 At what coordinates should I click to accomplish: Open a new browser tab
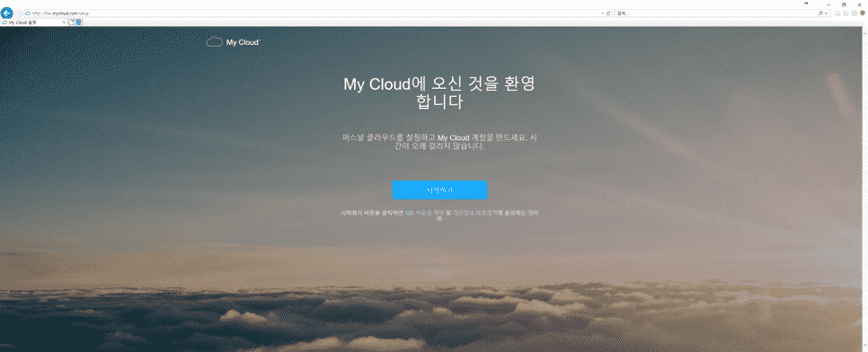click(x=71, y=22)
